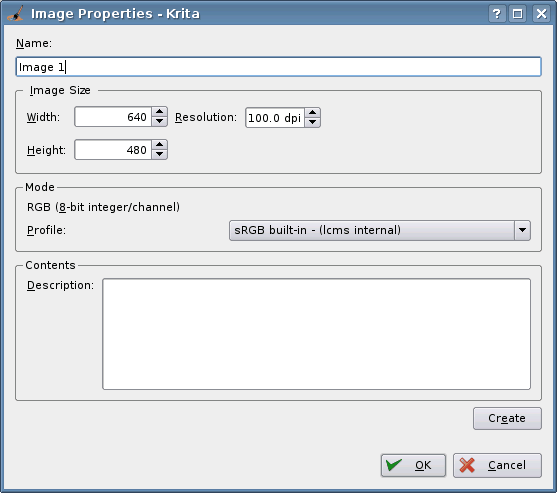Select the sRGB built-in profile combo box
The width and height of the screenshot is (557, 493).
[x=380, y=230]
